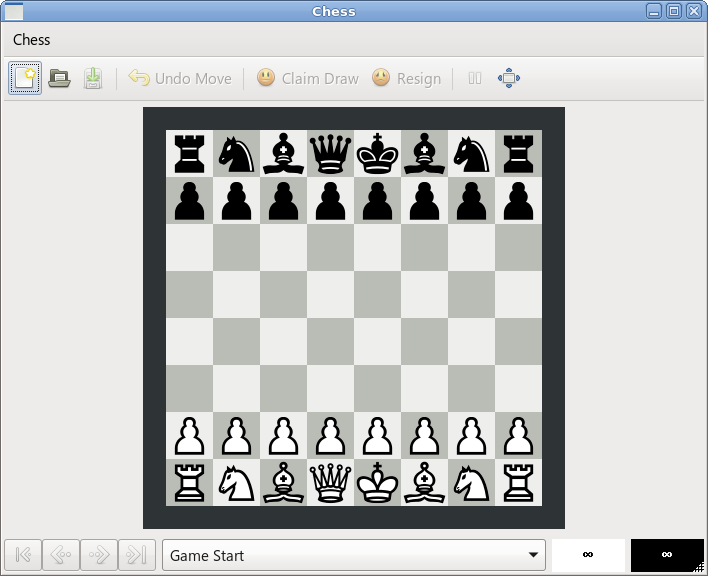The image size is (708, 576).
Task: Click the black pawn on a7
Action: [x=190, y=200]
